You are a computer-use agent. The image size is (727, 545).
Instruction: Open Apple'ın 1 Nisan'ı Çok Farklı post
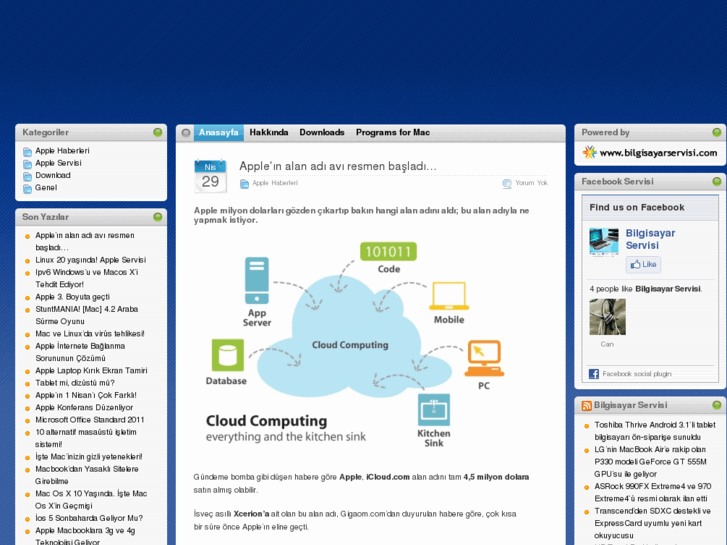click(x=86, y=395)
